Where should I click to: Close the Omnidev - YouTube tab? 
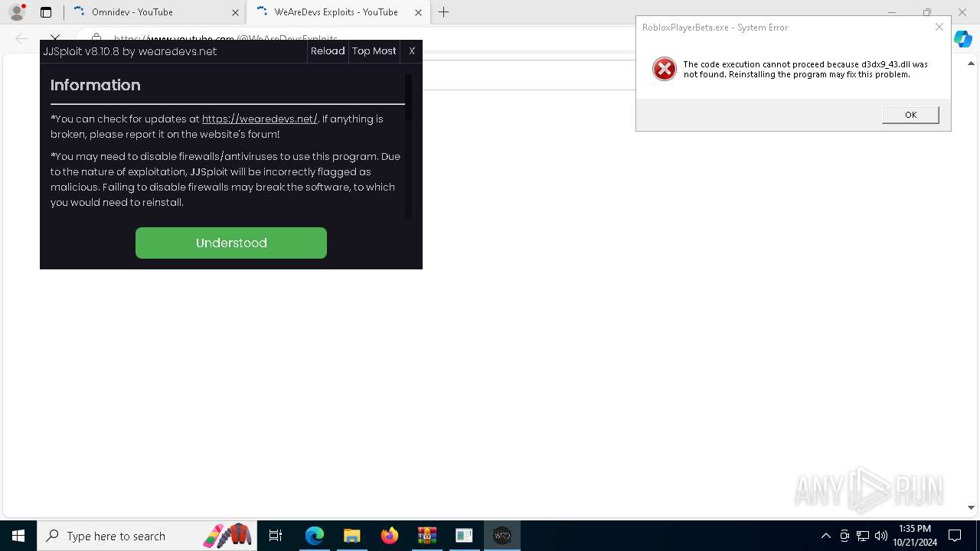pyautogui.click(x=235, y=12)
